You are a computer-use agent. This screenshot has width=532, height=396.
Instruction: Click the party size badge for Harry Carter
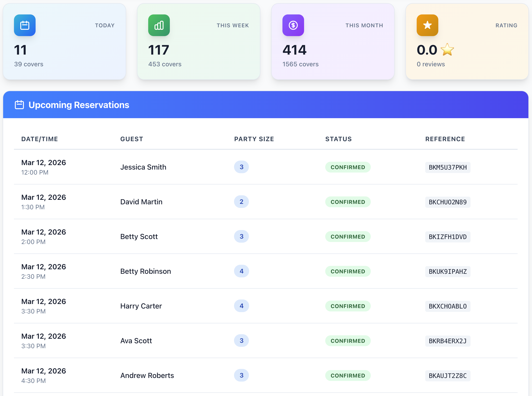click(x=241, y=306)
